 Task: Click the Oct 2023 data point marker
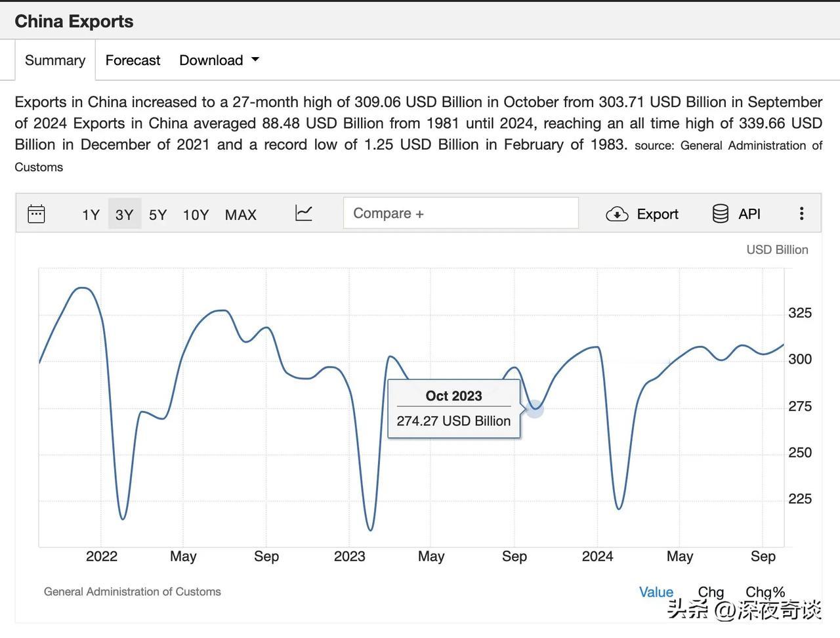coord(535,410)
